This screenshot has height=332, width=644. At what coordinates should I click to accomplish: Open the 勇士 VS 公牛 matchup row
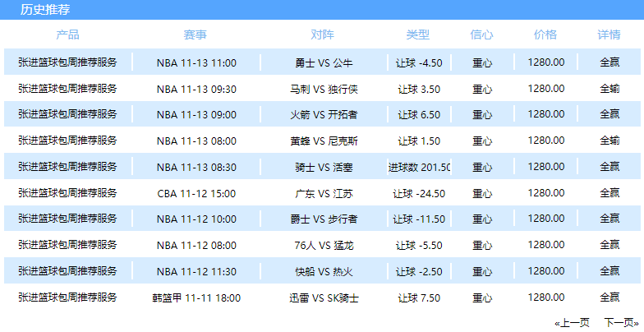(322, 62)
